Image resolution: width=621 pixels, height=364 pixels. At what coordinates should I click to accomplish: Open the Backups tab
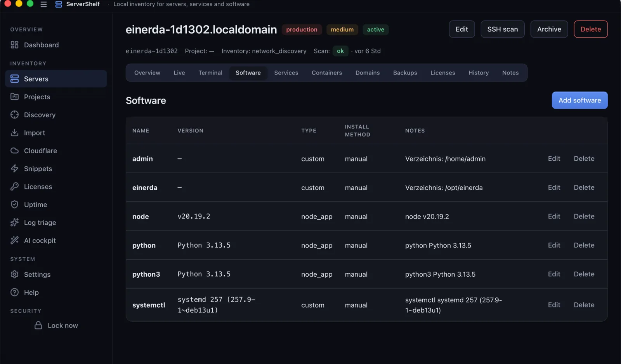click(x=405, y=73)
